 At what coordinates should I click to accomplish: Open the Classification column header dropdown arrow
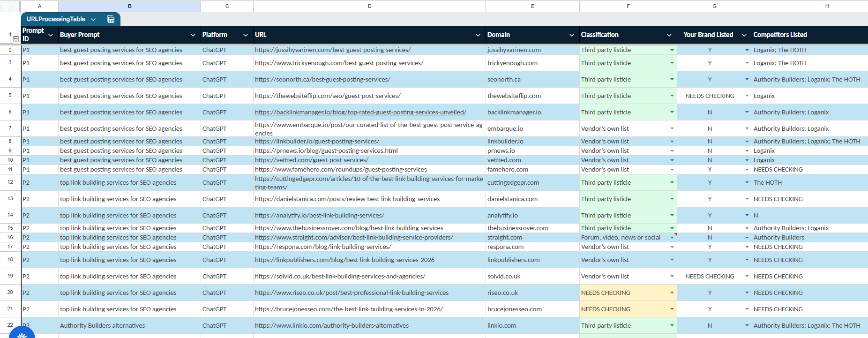pyautogui.click(x=669, y=35)
